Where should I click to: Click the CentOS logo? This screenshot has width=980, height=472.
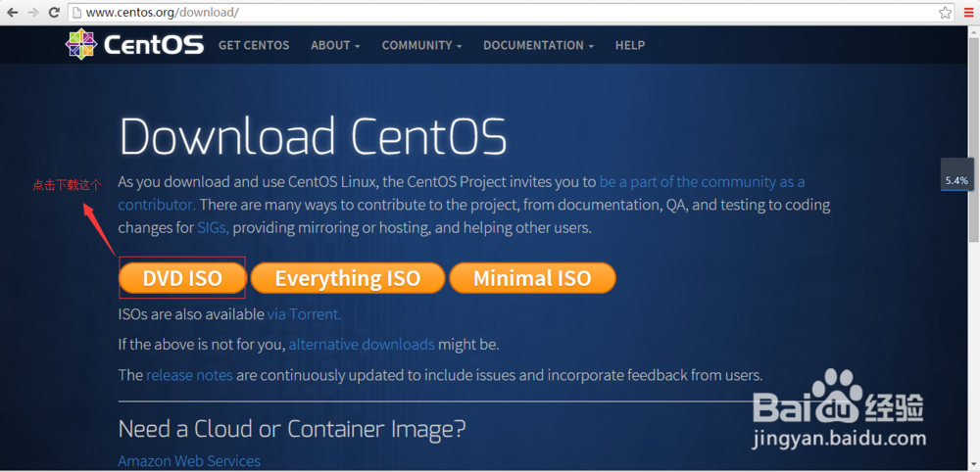pyautogui.click(x=135, y=44)
